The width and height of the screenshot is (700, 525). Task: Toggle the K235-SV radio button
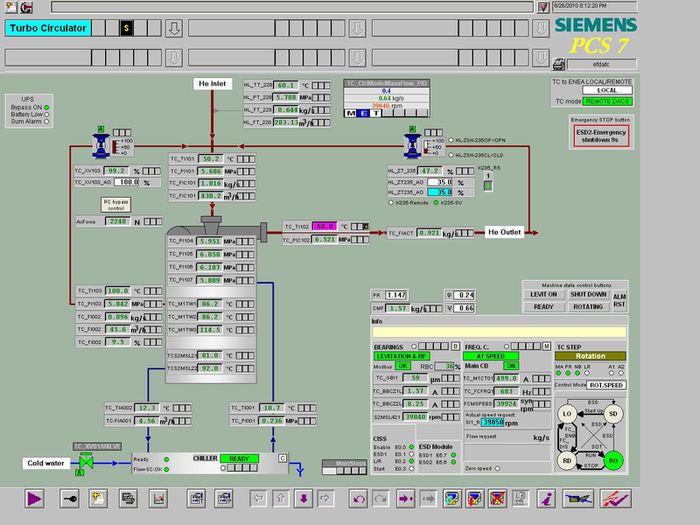tap(436, 203)
